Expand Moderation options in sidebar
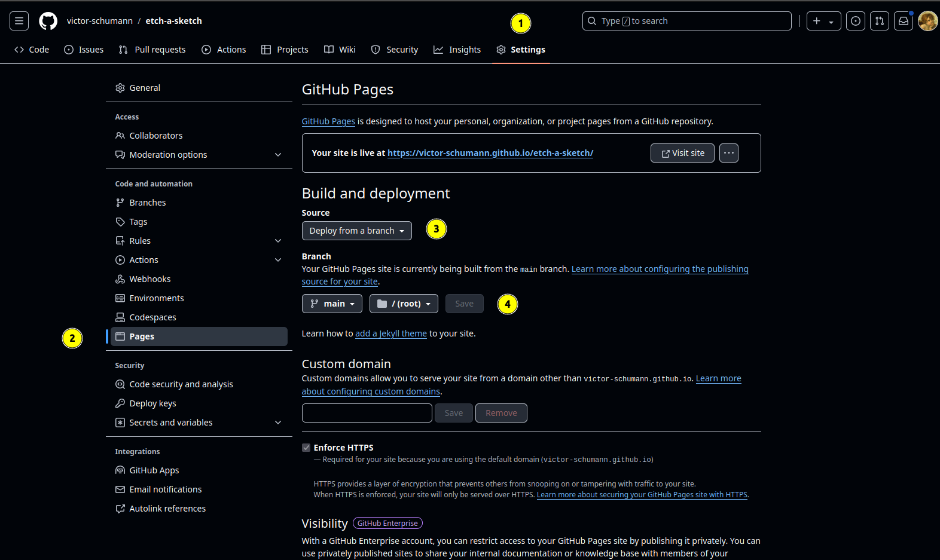 (277, 155)
